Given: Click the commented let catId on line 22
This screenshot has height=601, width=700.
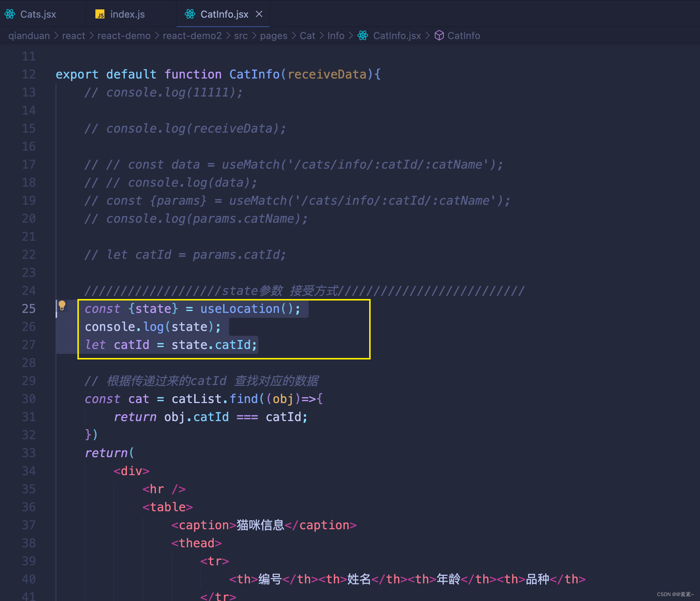Looking at the screenshot, I should (x=185, y=255).
